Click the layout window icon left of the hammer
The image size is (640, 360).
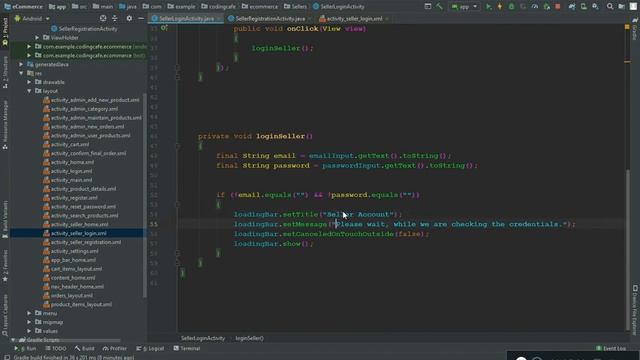tap(428, 7)
